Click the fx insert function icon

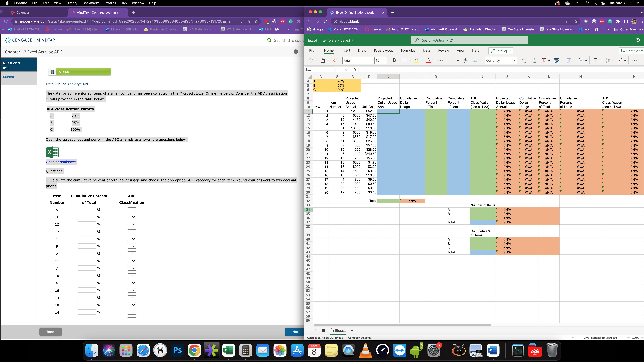pos(354,70)
